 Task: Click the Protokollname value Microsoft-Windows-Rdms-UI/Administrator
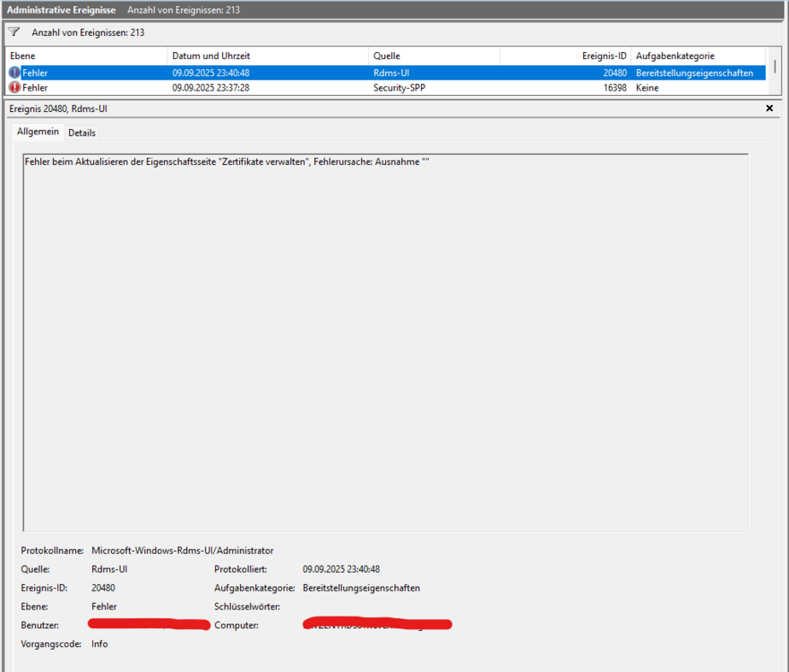pos(182,550)
